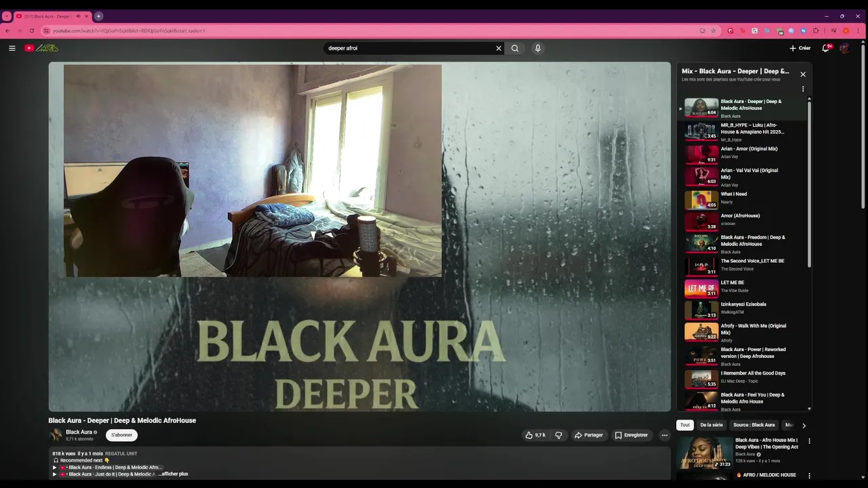
Task: Open more actions ellipsis under the video
Action: pos(665,435)
